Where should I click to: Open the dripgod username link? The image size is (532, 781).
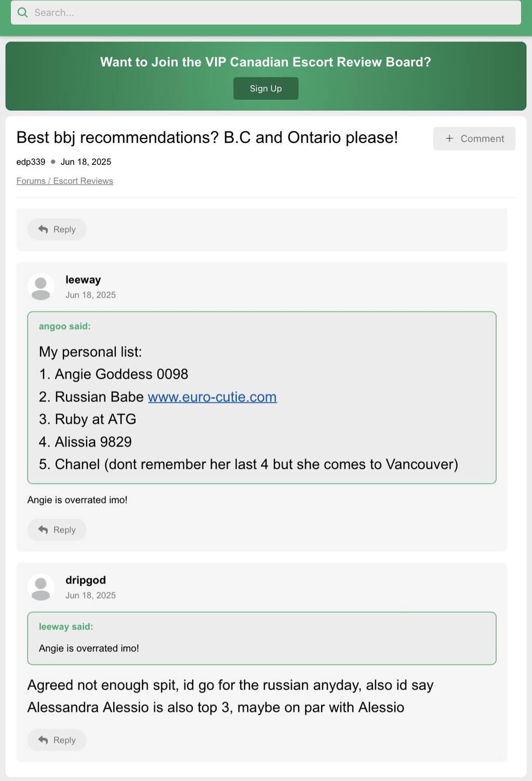[x=86, y=580]
